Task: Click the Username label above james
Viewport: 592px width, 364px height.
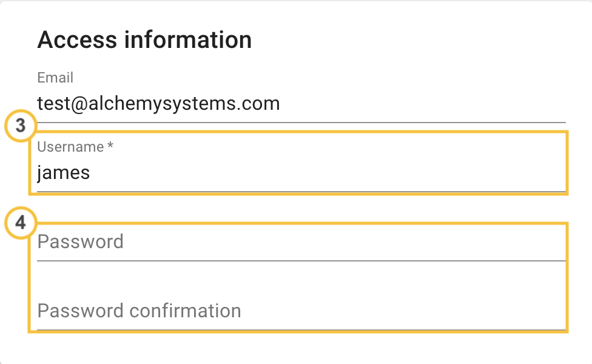Action: point(70,147)
